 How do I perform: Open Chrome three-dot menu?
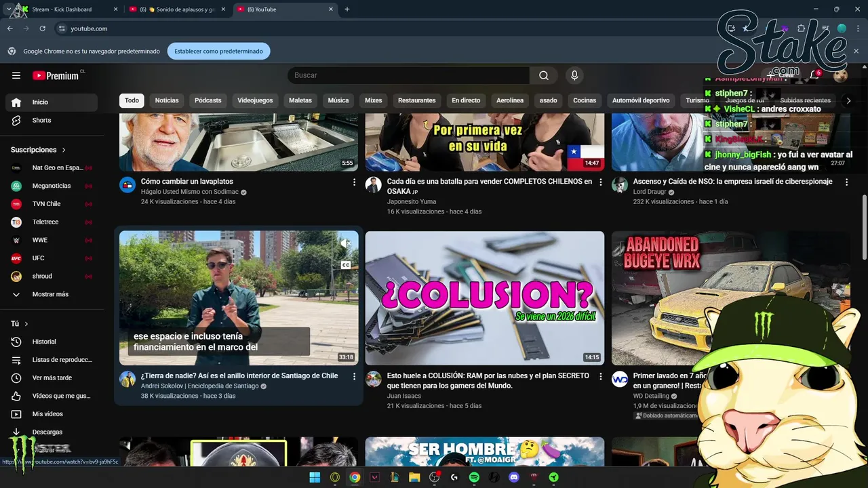point(857,28)
